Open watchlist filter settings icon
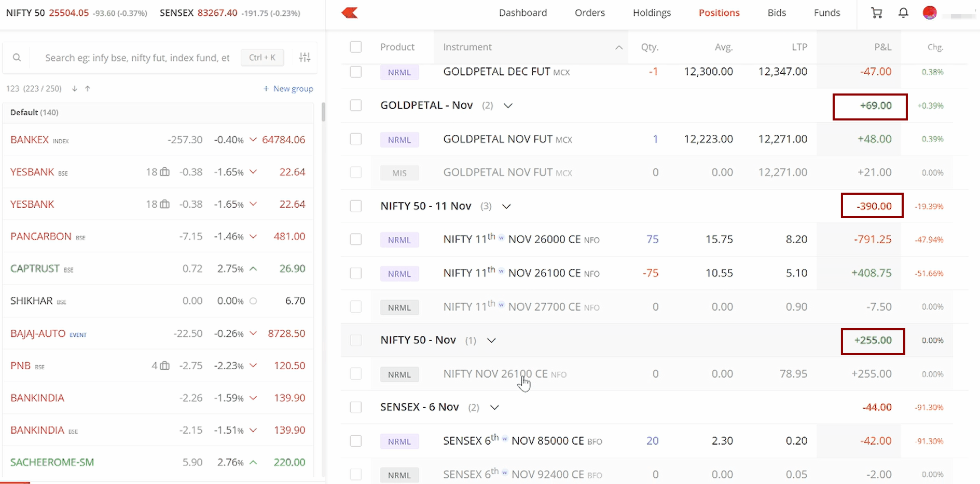980x484 pixels. pyautogui.click(x=305, y=58)
